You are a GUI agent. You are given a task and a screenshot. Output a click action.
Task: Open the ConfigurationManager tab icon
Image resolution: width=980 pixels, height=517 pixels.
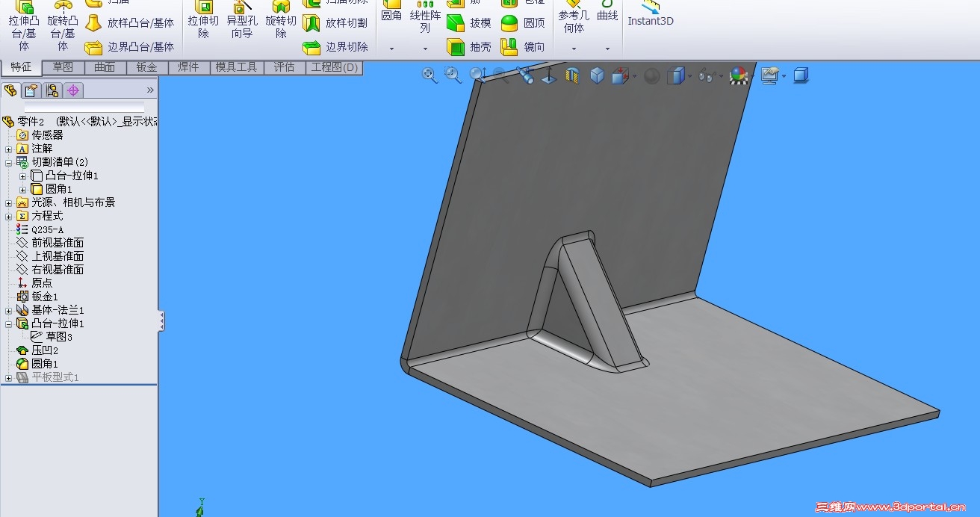tap(52, 90)
